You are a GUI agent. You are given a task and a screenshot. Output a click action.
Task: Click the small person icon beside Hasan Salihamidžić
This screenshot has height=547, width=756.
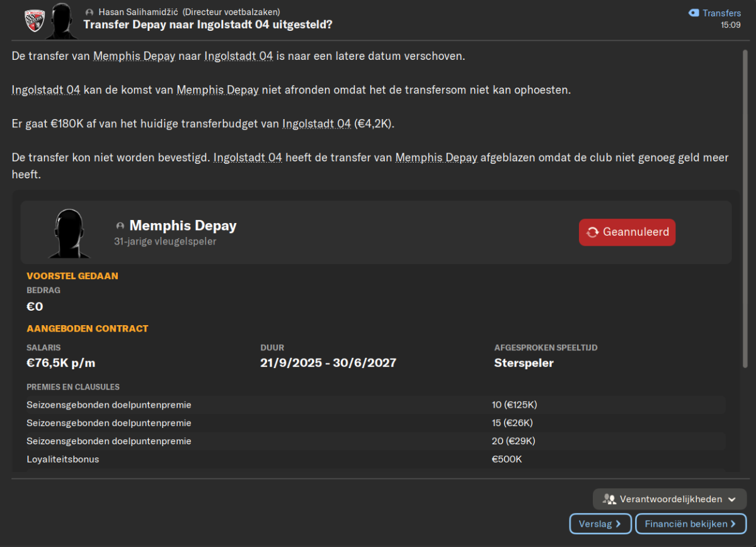(x=89, y=12)
